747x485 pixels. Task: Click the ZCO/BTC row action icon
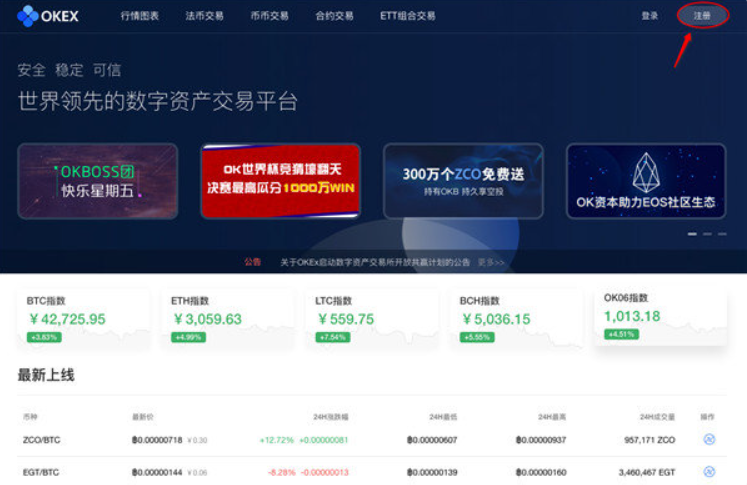[x=708, y=439]
